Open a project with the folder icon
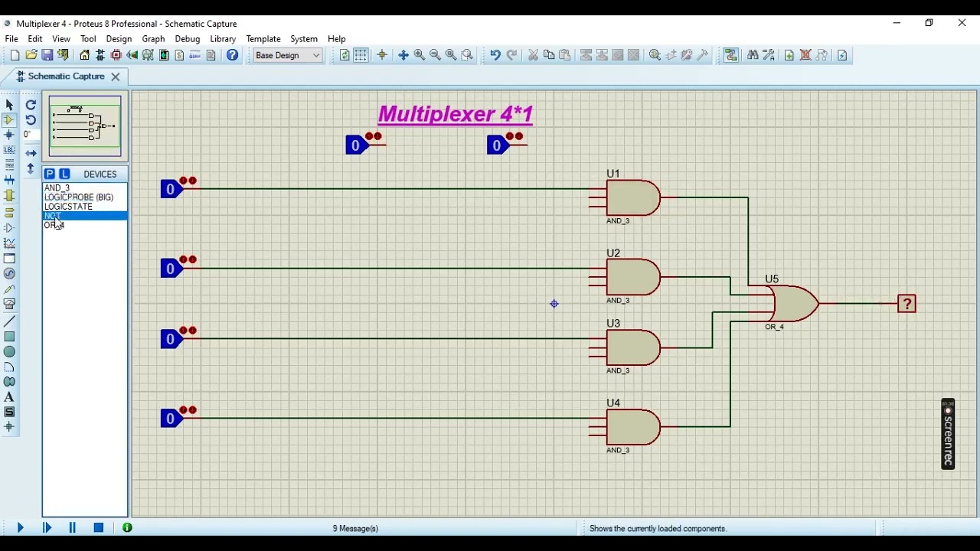980x551 pixels. pos(31,55)
